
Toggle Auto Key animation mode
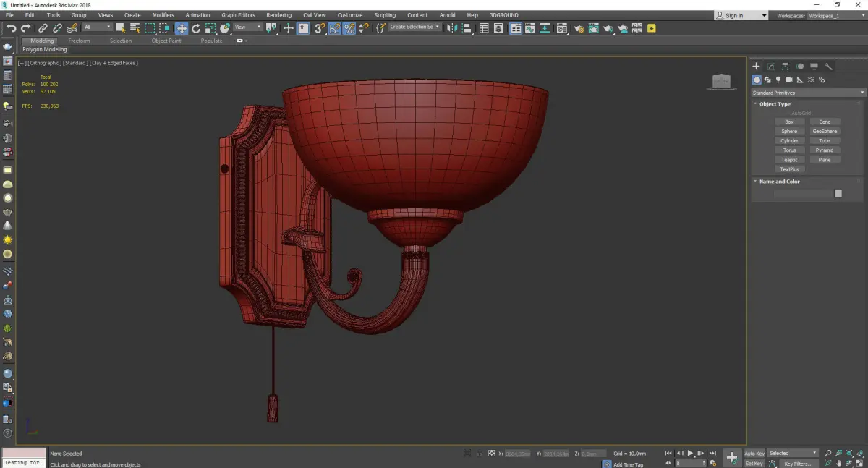click(754, 454)
